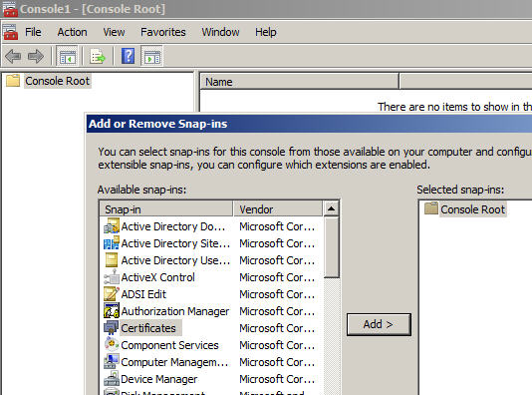532x395 pixels.
Task: Click the scroll up arrow of snap-ins list
Action: tap(331, 208)
